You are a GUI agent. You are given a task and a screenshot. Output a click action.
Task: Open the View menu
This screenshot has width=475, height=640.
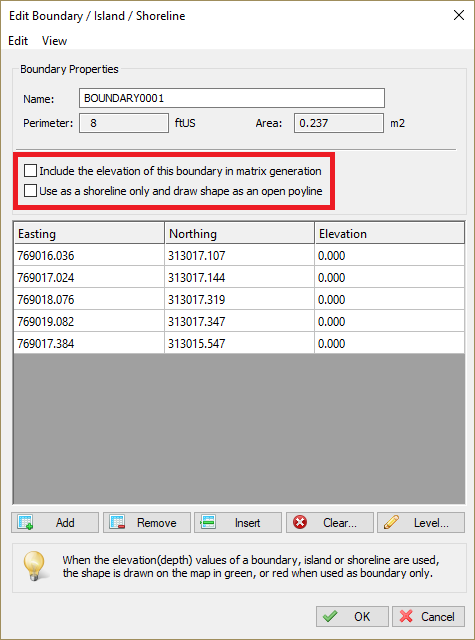click(x=54, y=41)
